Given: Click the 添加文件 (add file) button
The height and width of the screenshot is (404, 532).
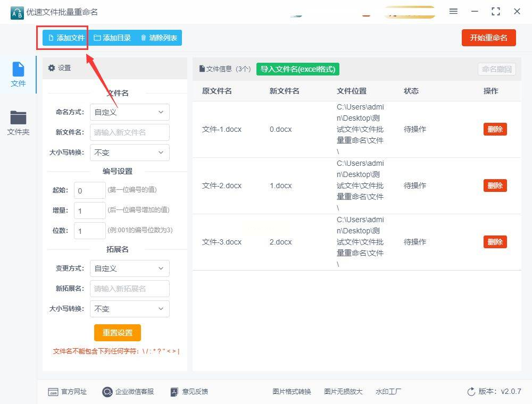Looking at the screenshot, I should (66, 38).
